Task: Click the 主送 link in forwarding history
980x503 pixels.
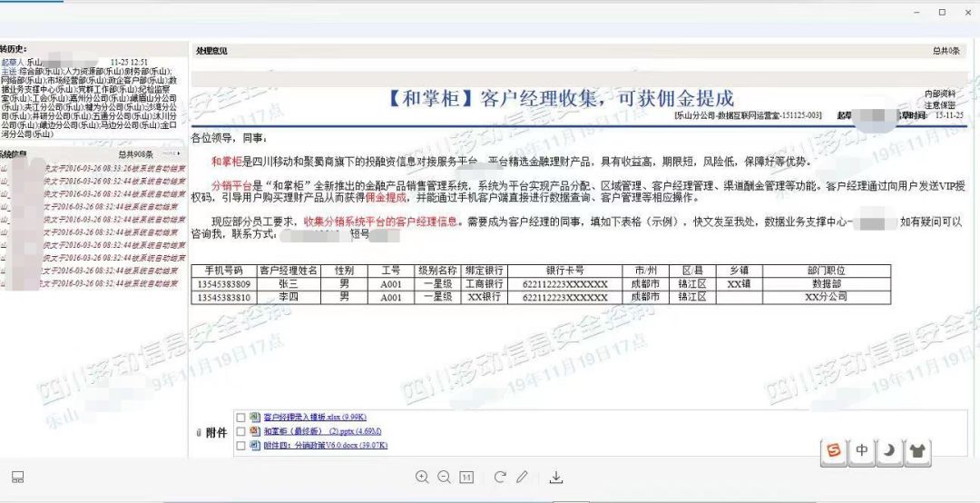Action: tap(8, 72)
